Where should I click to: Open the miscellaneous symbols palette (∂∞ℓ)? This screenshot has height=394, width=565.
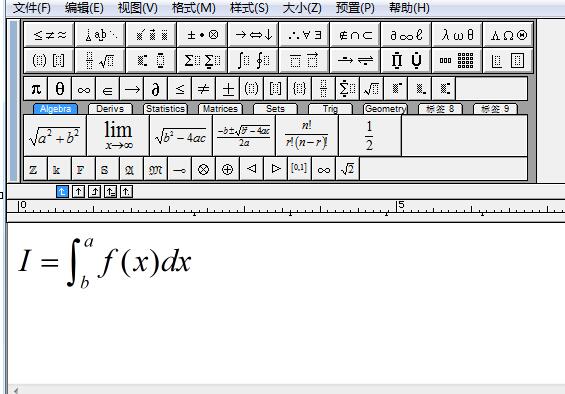[406, 35]
